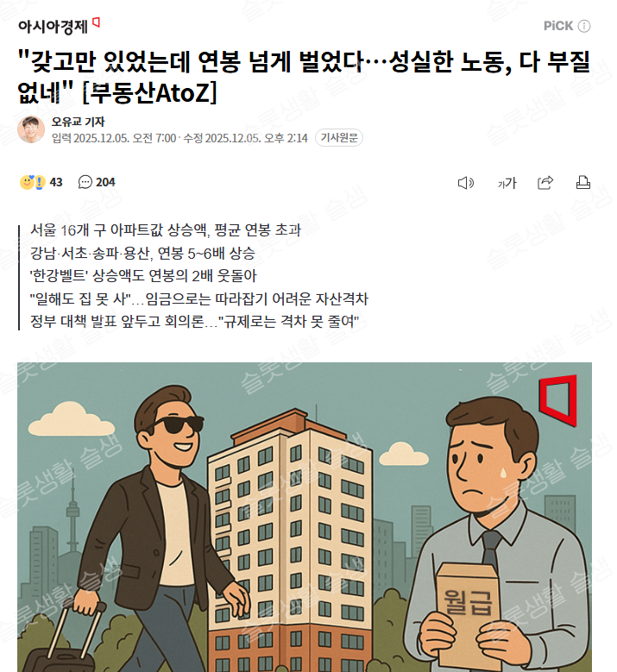Open the font size 가가 control
The width and height of the screenshot is (617, 672).
point(507,183)
